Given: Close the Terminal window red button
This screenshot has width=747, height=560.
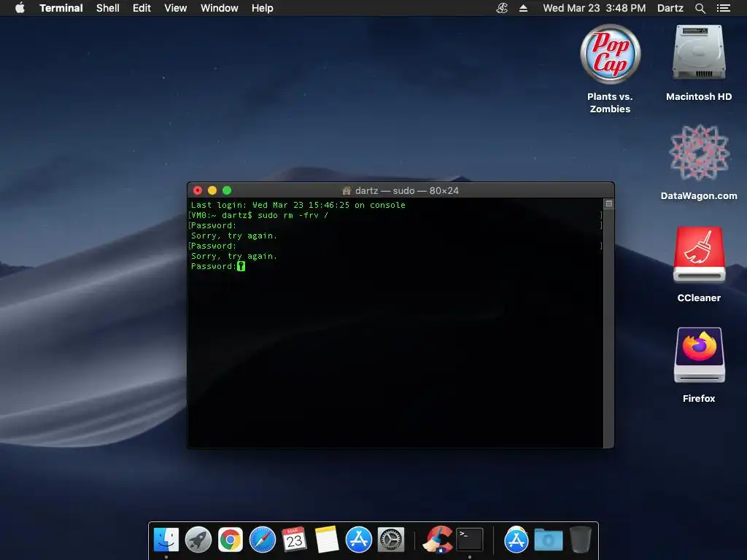Looking at the screenshot, I should tap(198, 190).
